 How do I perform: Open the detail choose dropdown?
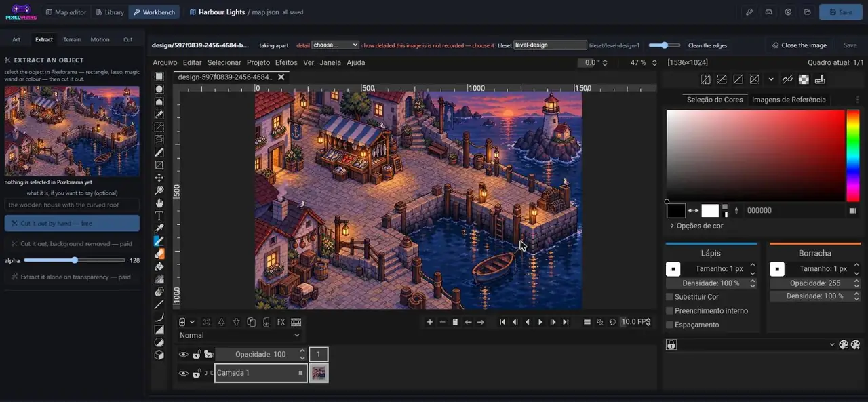coord(335,45)
